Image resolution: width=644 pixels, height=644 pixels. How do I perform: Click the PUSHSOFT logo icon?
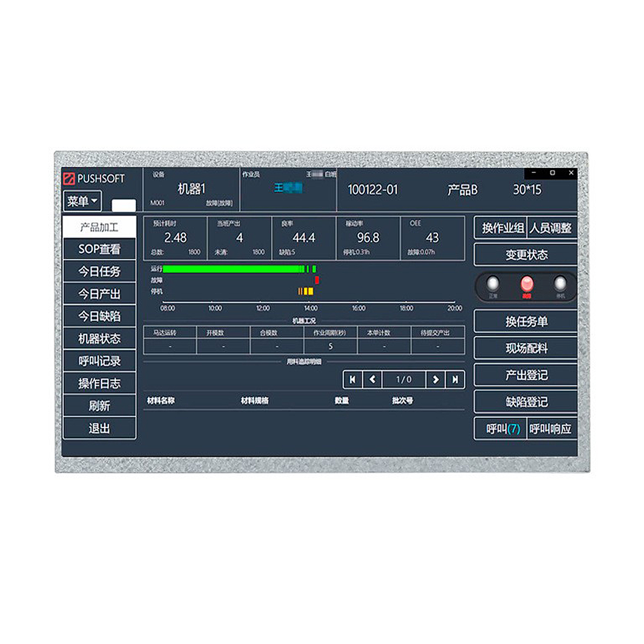tap(69, 179)
